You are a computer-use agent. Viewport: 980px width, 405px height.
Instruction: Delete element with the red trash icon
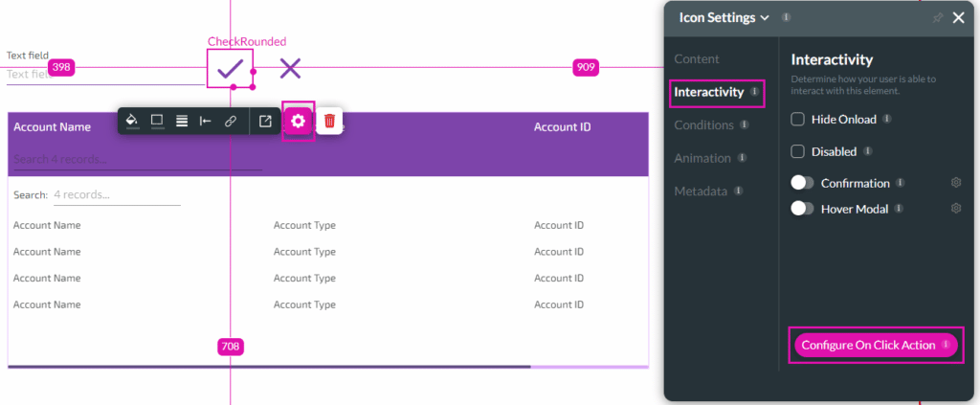[329, 121]
